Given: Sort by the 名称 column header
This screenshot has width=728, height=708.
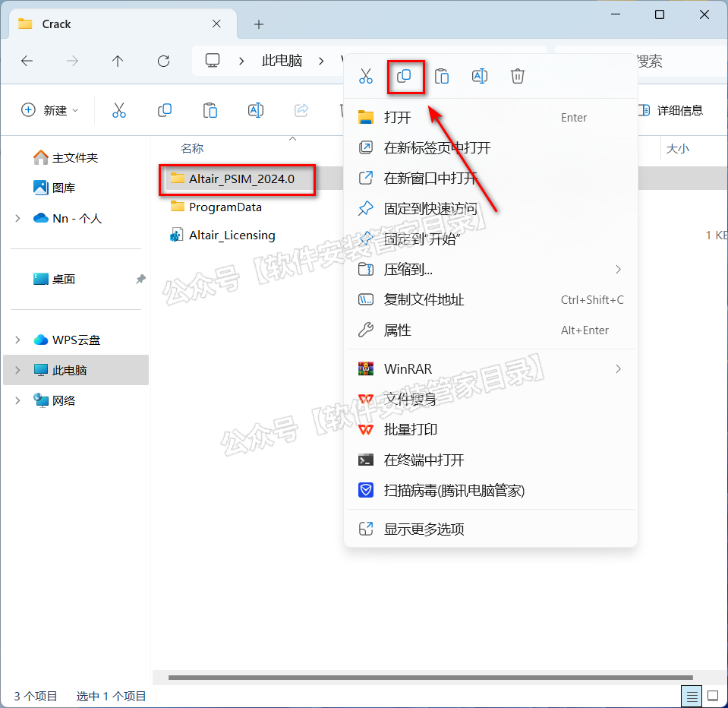Looking at the screenshot, I should point(192,149).
